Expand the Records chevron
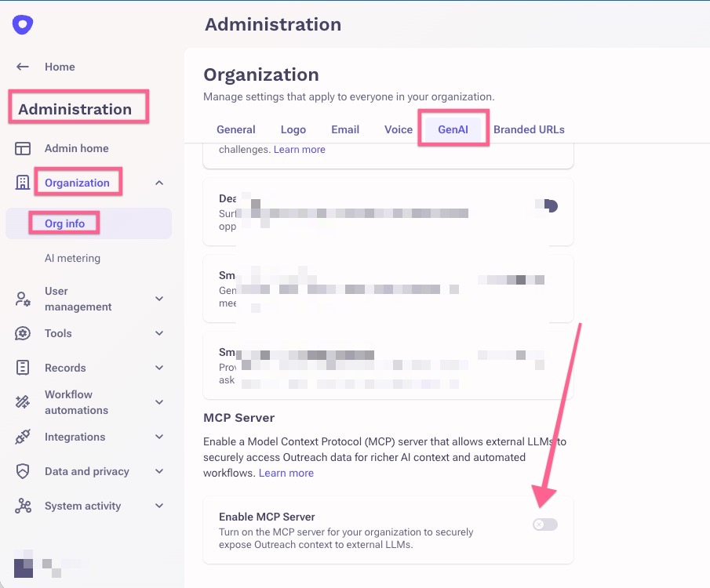Screen dimensions: 710x588 pos(159,368)
